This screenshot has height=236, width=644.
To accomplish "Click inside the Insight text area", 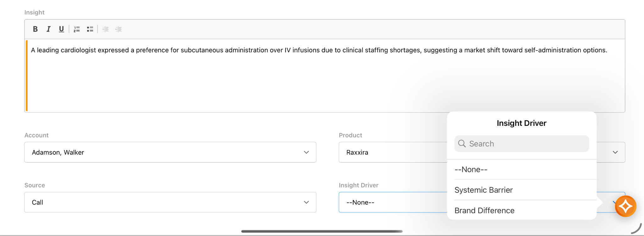I will (x=325, y=76).
